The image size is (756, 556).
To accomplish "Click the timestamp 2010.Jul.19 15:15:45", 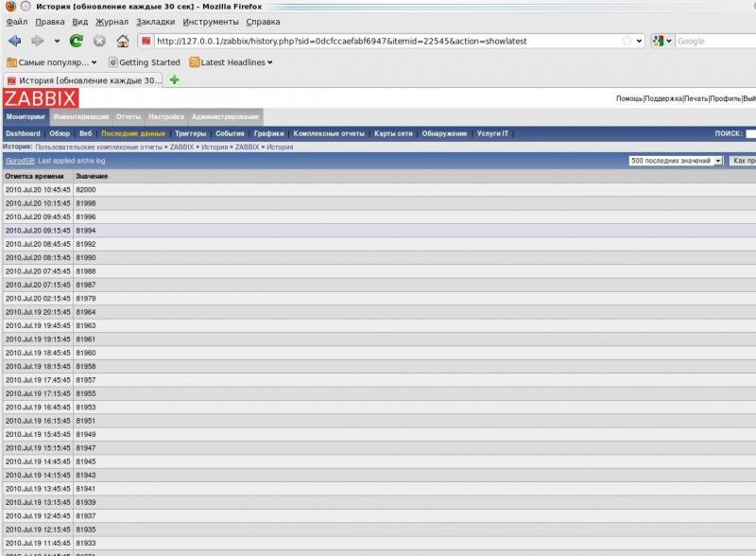I will click(38, 448).
